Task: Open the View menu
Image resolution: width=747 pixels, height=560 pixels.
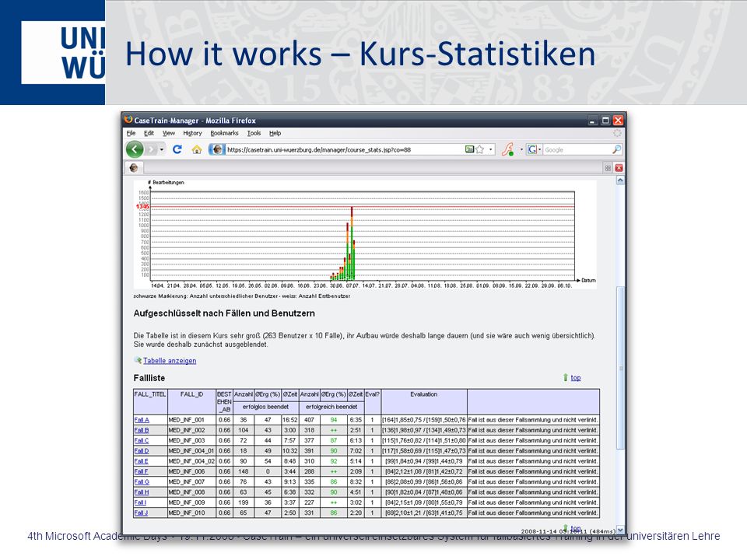Action: point(169,133)
